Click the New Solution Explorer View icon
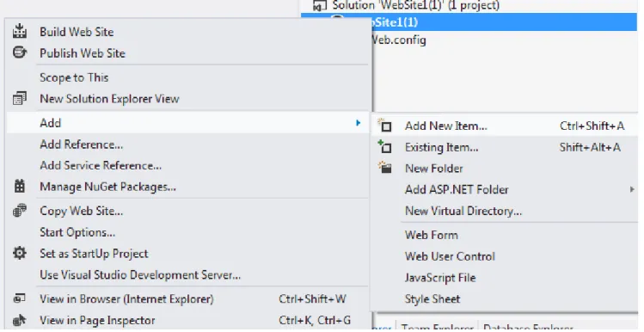This screenshot has width=644, height=332. click(19, 99)
